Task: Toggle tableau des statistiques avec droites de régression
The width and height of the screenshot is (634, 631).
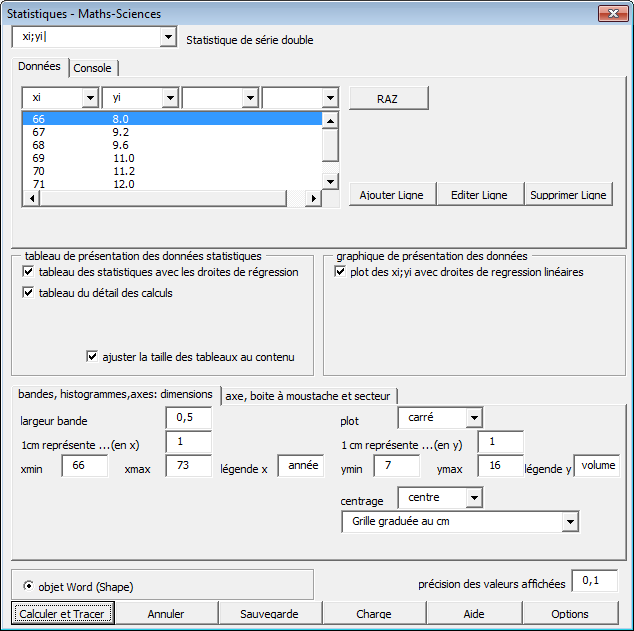Action: [28, 271]
